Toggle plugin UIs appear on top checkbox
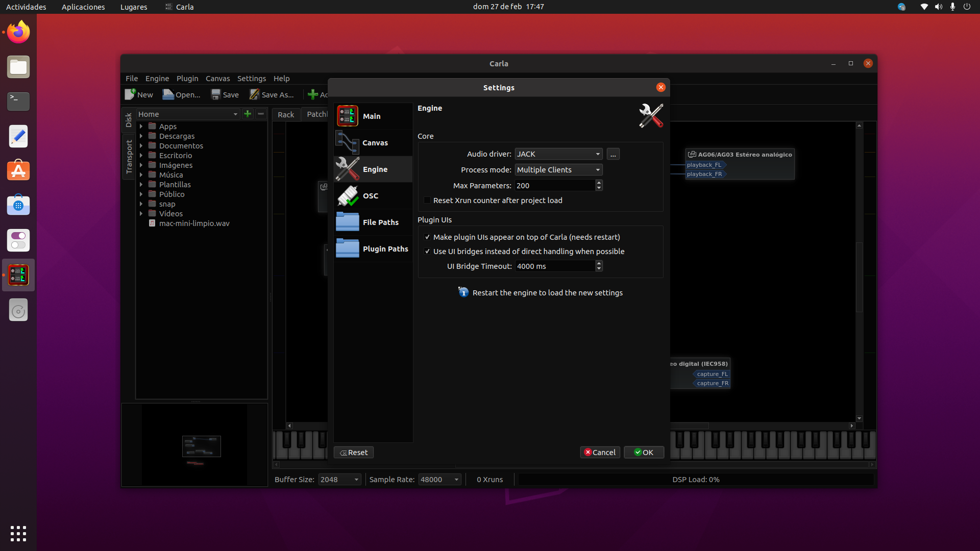 (x=427, y=237)
